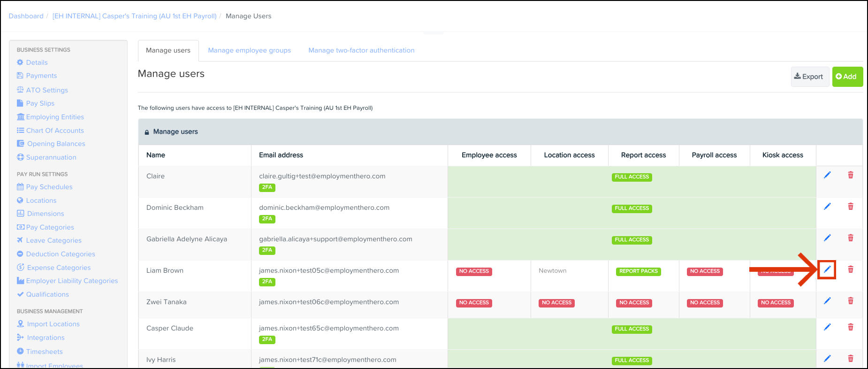The height and width of the screenshot is (369, 868).
Task: Click trash icon for Zwei Tanaka
Action: pos(850,301)
